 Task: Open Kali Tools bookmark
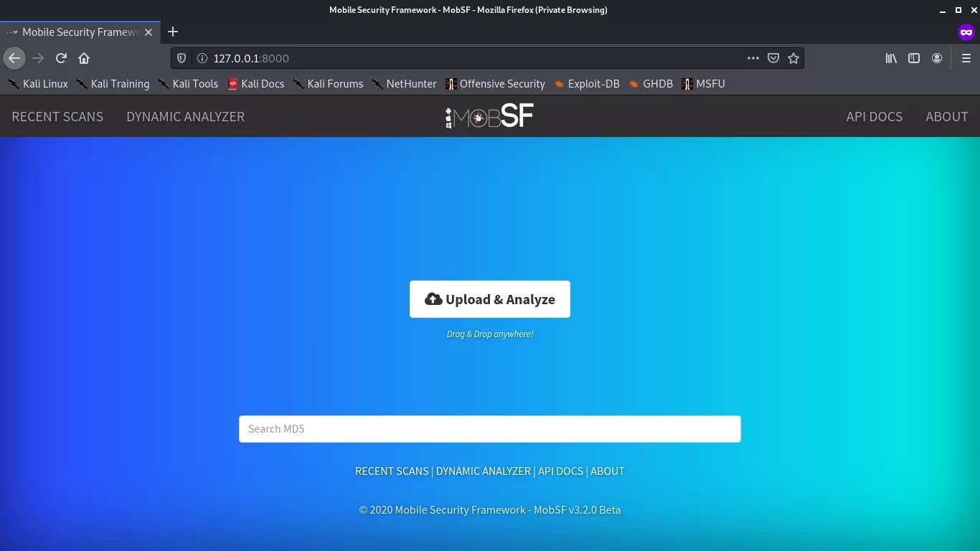tap(187, 84)
